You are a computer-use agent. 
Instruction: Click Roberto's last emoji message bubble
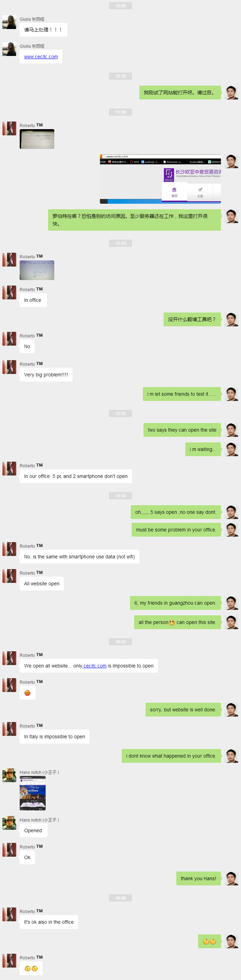coord(31,969)
